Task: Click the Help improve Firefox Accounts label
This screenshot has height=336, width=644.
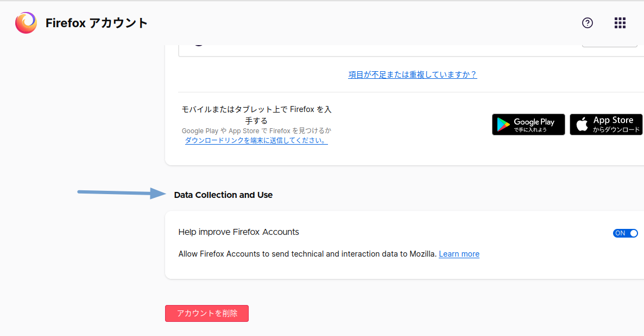Action: tap(238, 232)
